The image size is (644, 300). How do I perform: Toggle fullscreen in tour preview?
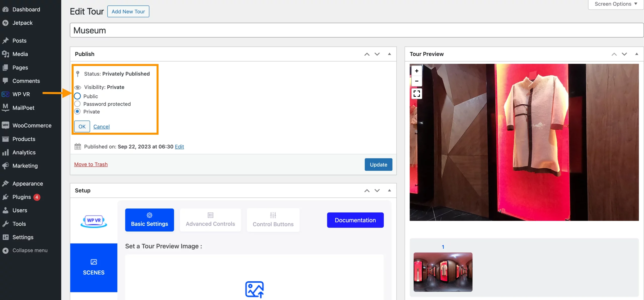(x=417, y=94)
